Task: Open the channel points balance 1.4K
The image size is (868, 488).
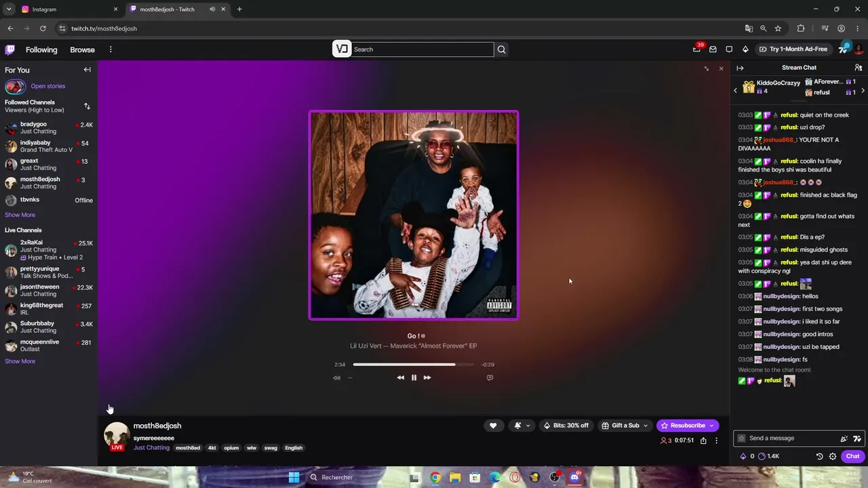Action: (x=768, y=456)
